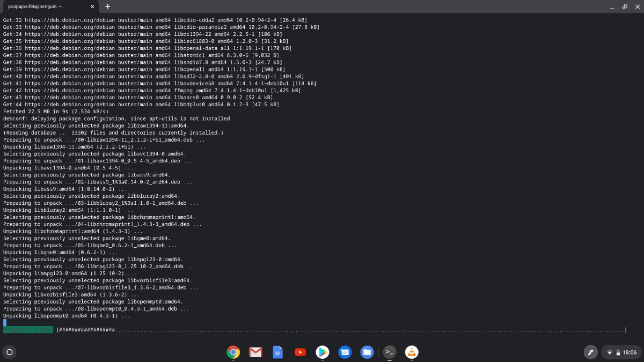Click the Wi-Fi status icon

coord(610,352)
